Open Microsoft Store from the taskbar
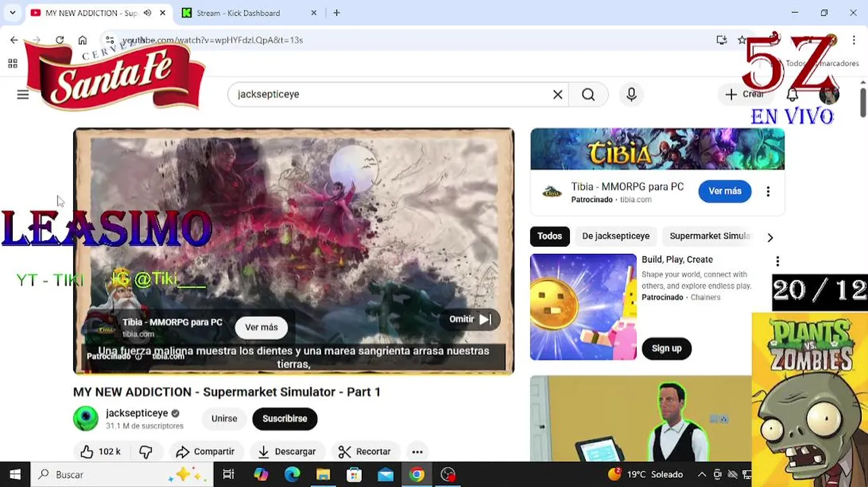 tap(354, 475)
